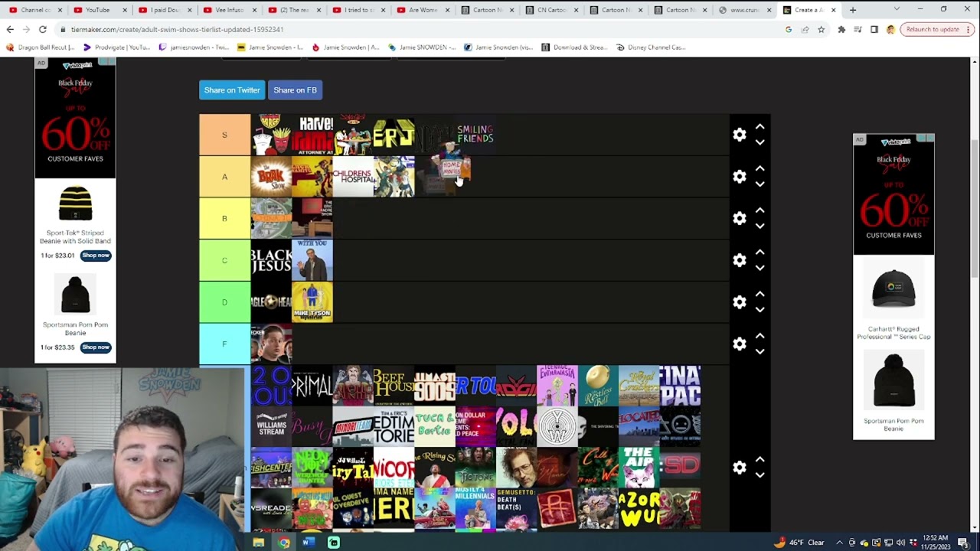Move the D tier row up
980x551 pixels.
[759, 295]
